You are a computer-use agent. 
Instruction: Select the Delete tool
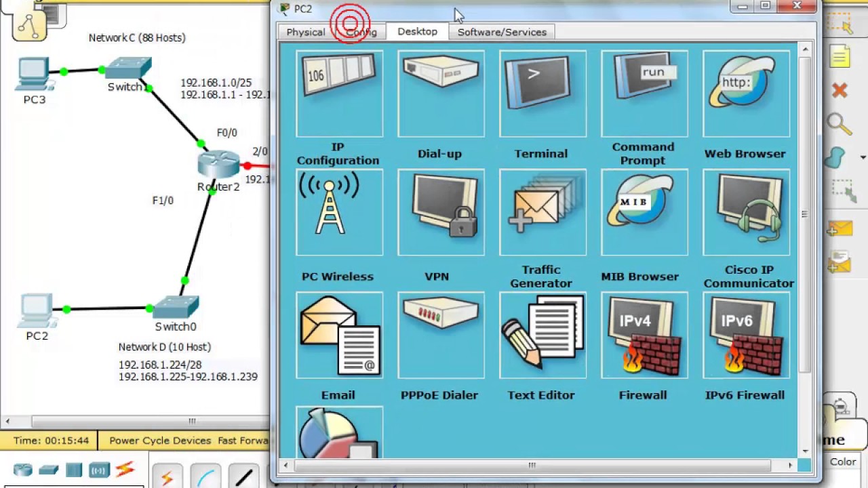840,90
